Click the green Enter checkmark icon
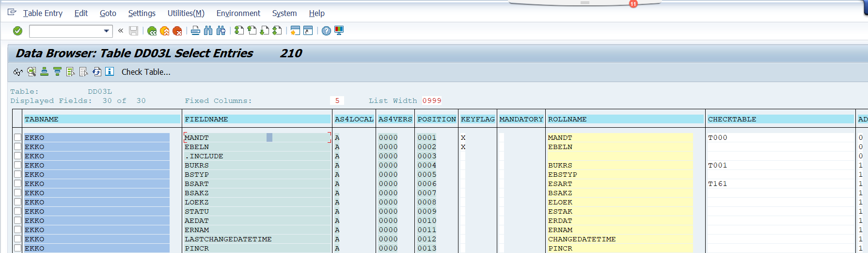 pos(18,31)
